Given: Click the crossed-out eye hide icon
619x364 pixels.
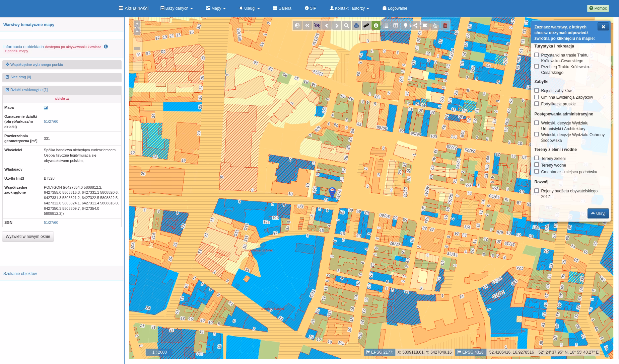Looking at the screenshot, I should coord(317,25).
